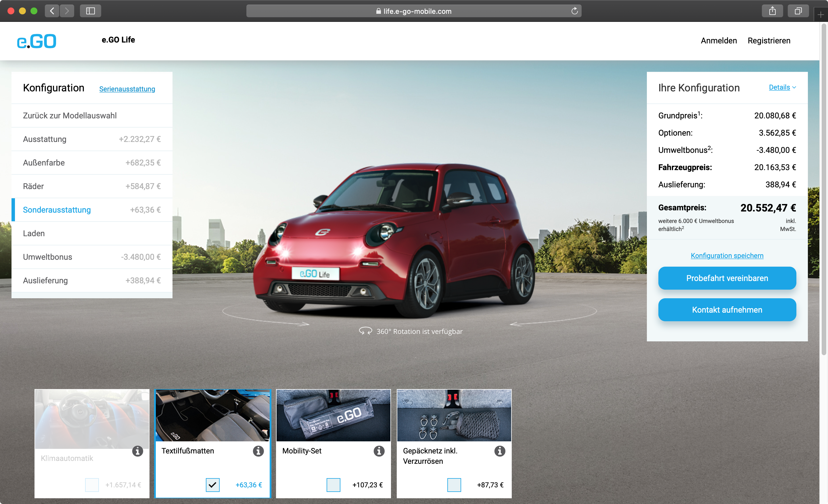The width and height of the screenshot is (828, 504).
Task: Click the Gesamtpreis value 20.552,47 €
Action: click(768, 208)
